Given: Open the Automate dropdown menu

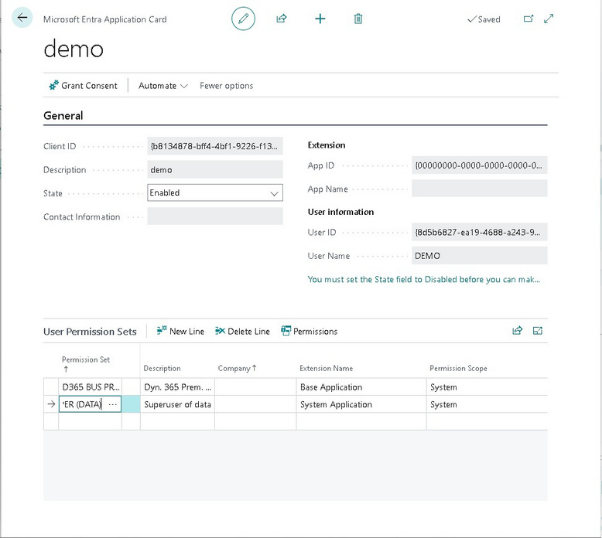Looking at the screenshot, I should click(163, 86).
